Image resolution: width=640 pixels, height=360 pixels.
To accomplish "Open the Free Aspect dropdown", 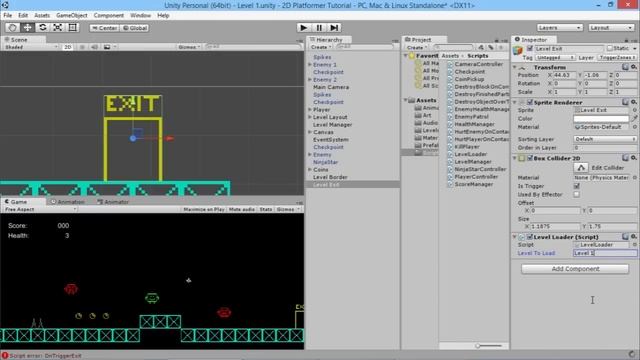I will (x=40, y=209).
